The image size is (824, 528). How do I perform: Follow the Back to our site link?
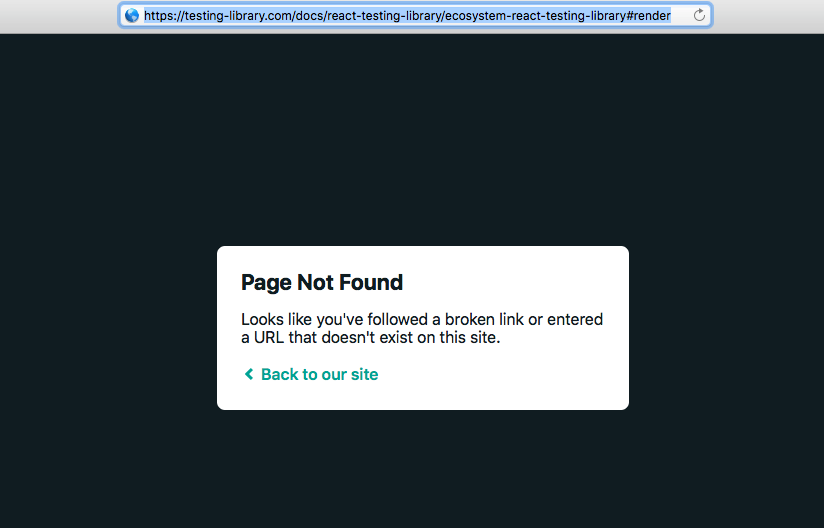pos(320,374)
